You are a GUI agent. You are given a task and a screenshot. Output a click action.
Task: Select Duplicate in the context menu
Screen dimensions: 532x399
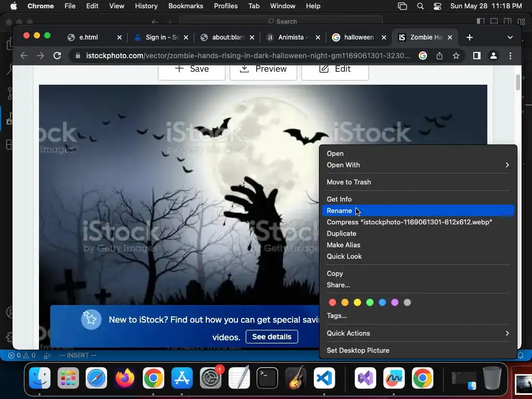tap(418, 233)
